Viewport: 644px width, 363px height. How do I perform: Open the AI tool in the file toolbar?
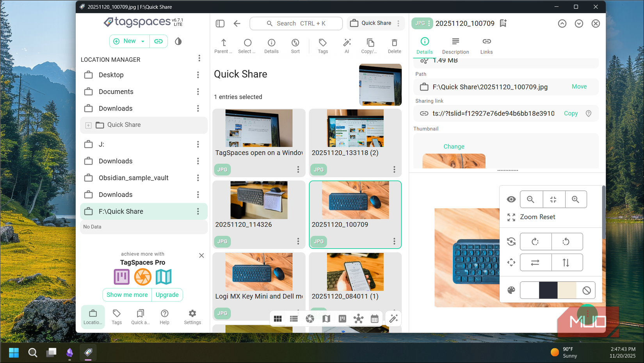347,46
